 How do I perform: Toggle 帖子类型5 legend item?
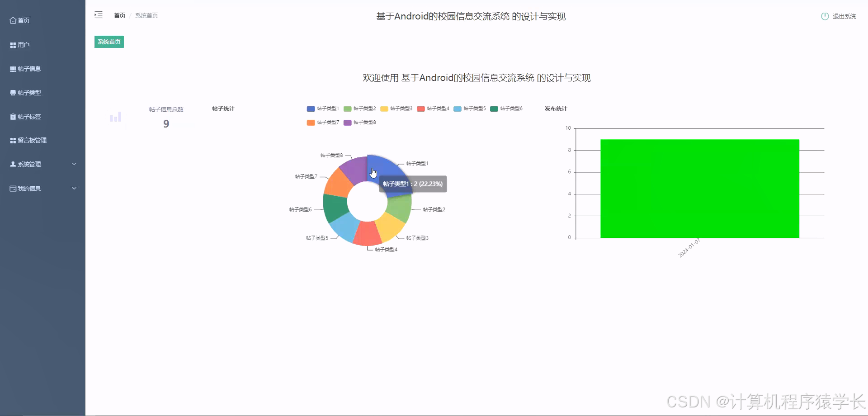click(x=470, y=109)
